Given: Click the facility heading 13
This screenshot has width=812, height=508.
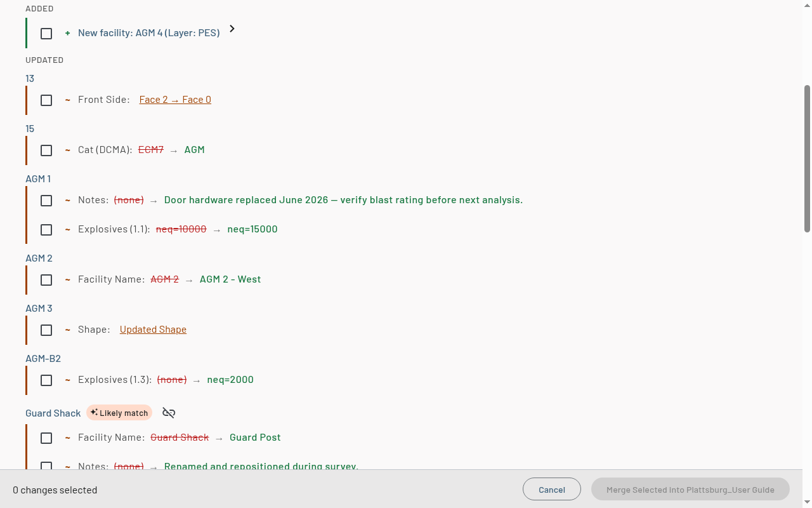Looking at the screenshot, I should (x=30, y=79).
